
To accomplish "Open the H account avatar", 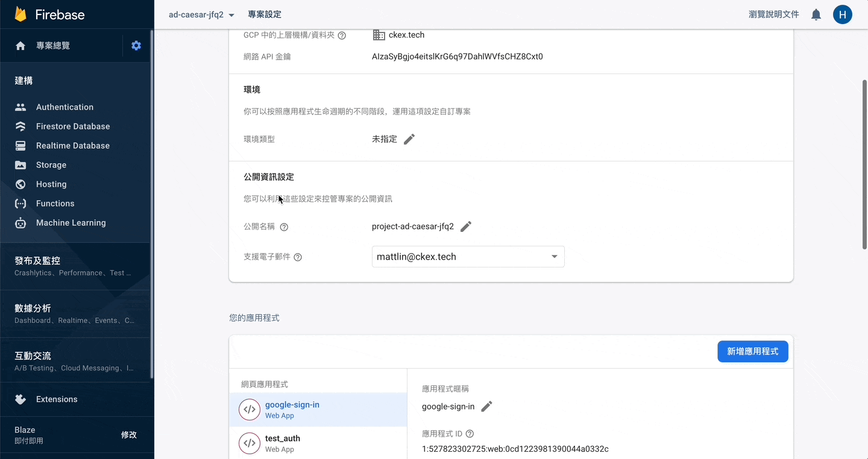I will 843,14.
